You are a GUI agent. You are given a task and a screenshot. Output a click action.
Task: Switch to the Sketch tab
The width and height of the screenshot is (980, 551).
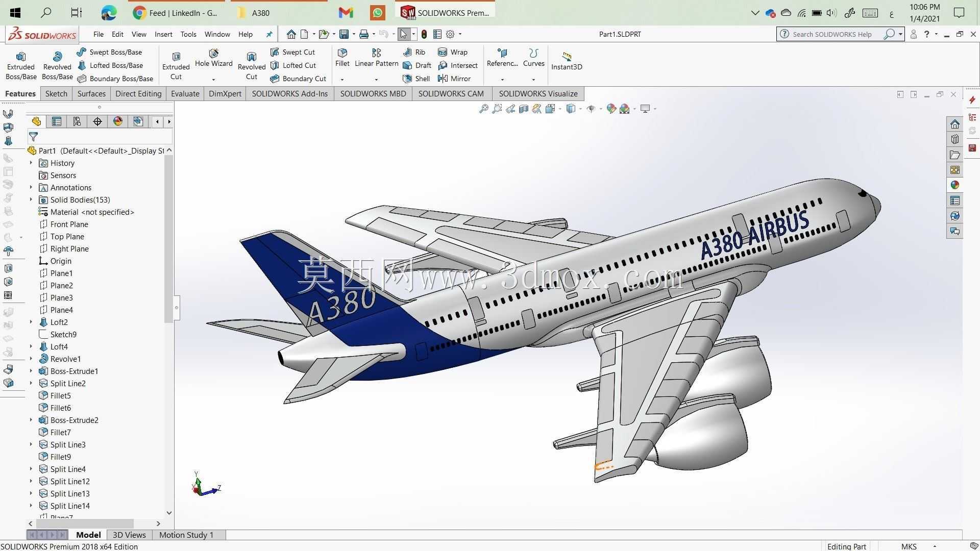(x=56, y=94)
